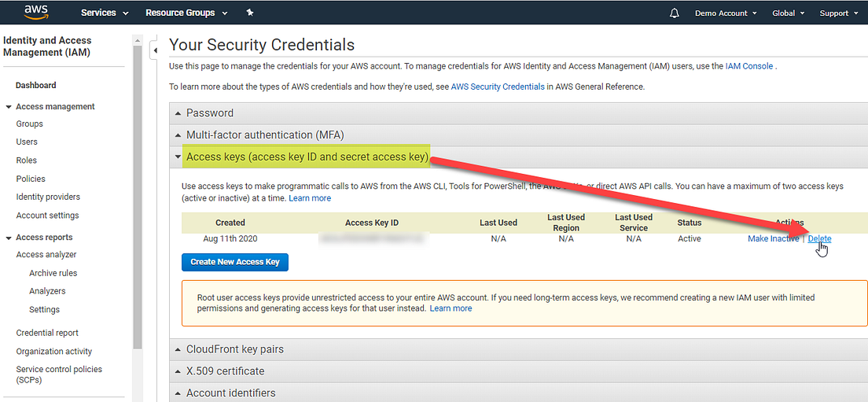Image resolution: width=868 pixels, height=402 pixels.
Task: Open Credential report in the sidebar
Action: tap(47, 333)
